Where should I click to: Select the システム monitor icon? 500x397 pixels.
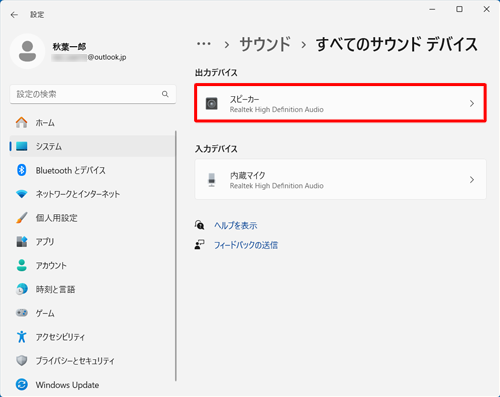tap(22, 146)
